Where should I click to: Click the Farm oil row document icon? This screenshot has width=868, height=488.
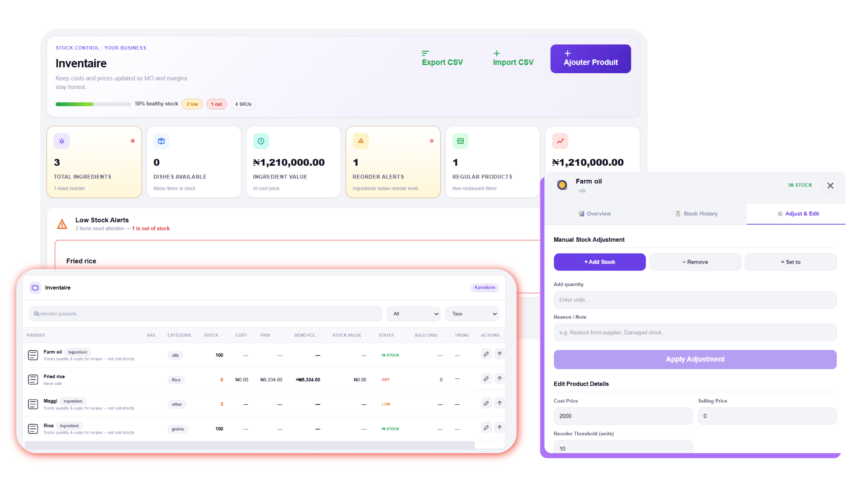click(x=33, y=355)
